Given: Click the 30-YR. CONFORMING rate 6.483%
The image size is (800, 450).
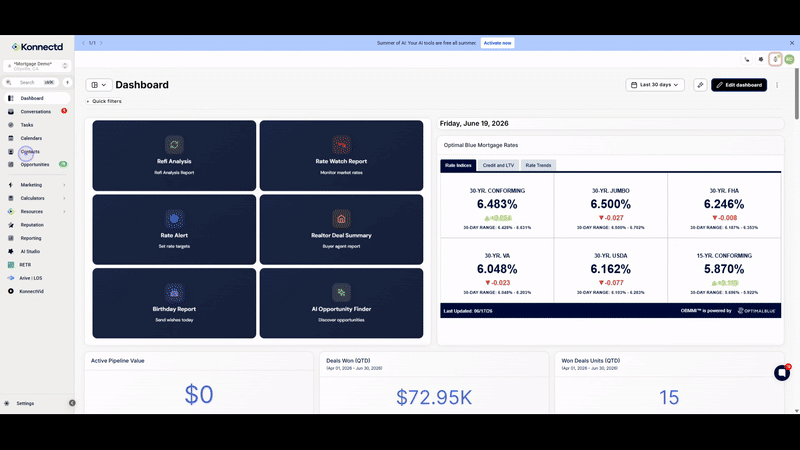Looking at the screenshot, I should [497, 204].
